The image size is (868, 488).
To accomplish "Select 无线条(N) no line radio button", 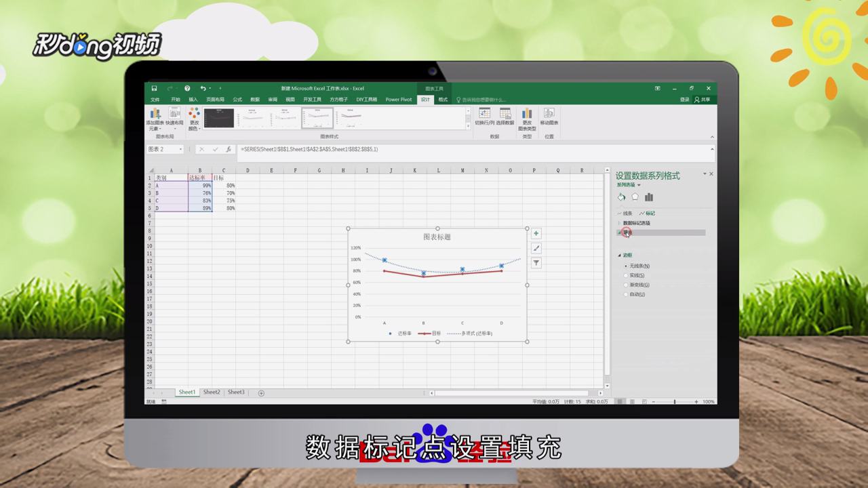I will (x=625, y=266).
